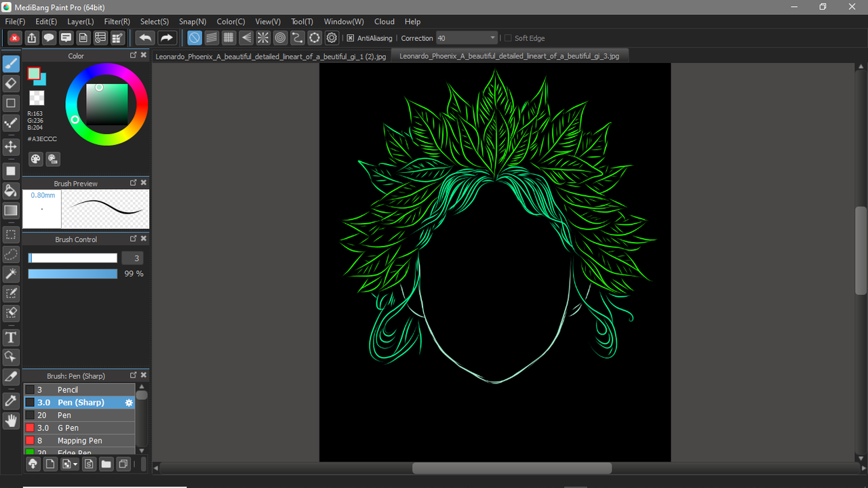Undock the Color panel

[134, 56]
